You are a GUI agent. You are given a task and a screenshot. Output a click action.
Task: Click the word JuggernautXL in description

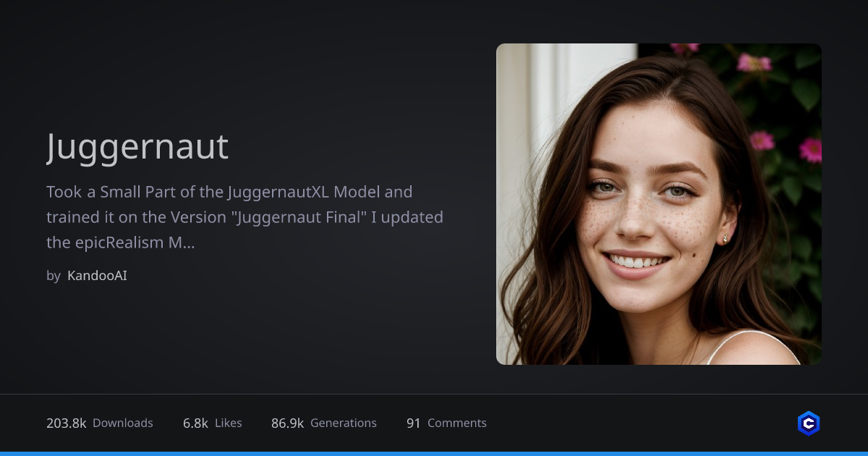278,193
